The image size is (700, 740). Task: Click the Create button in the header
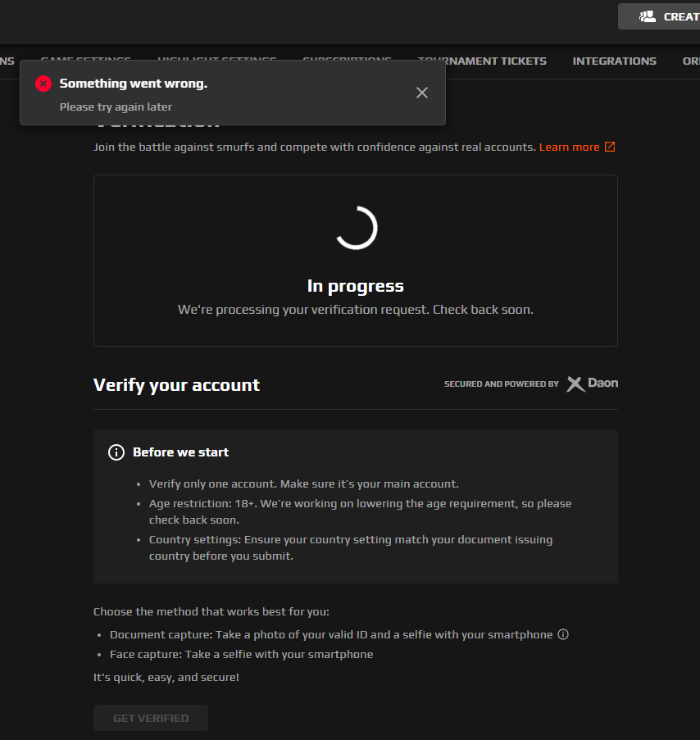(x=659, y=16)
